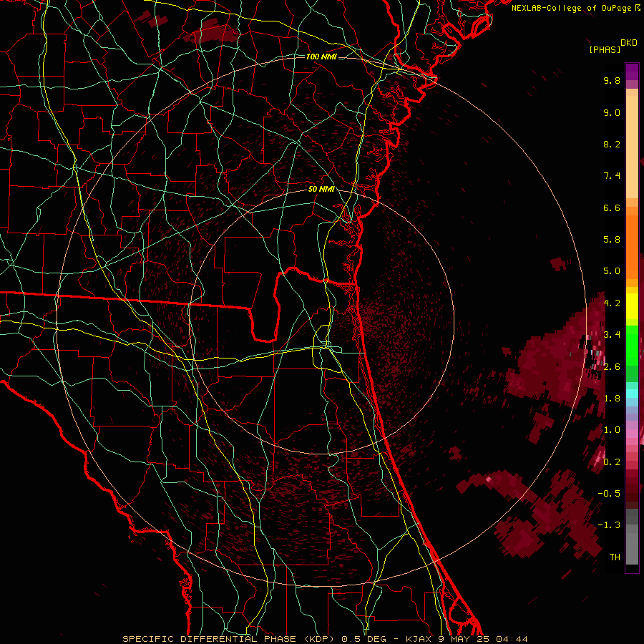This screenshot has width=644, height=644.
Task: Click the 5.0 scale value
Action: [612, 271]
